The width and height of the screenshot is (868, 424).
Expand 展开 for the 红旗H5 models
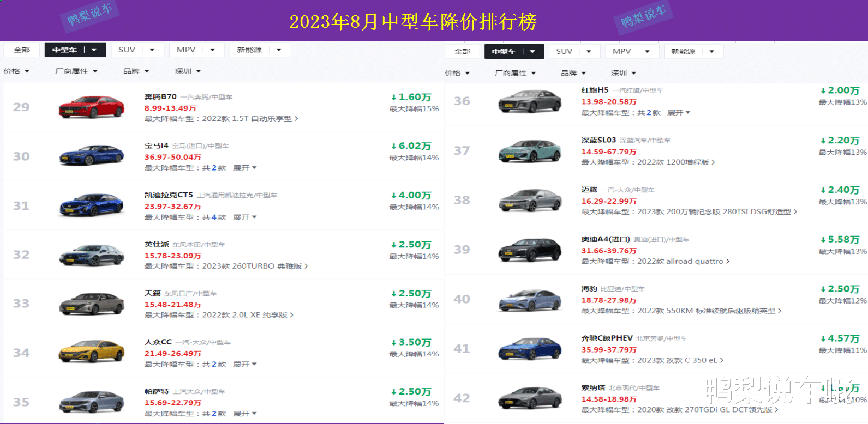point(679,113)
